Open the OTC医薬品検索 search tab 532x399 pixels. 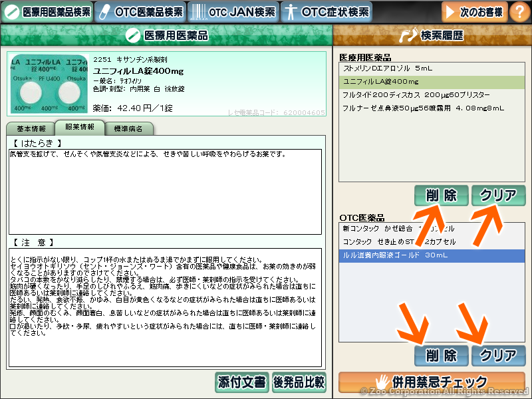tap(140, 12)
